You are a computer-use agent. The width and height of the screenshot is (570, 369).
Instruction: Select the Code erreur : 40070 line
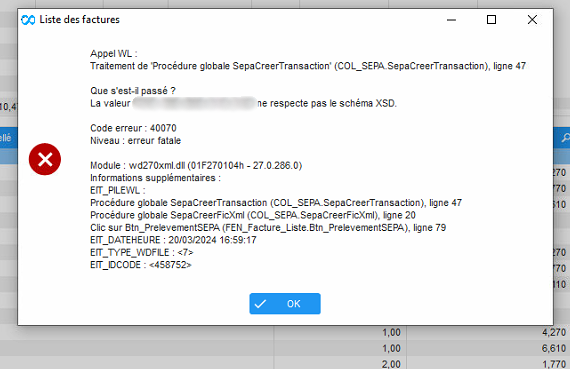[133, 128]
